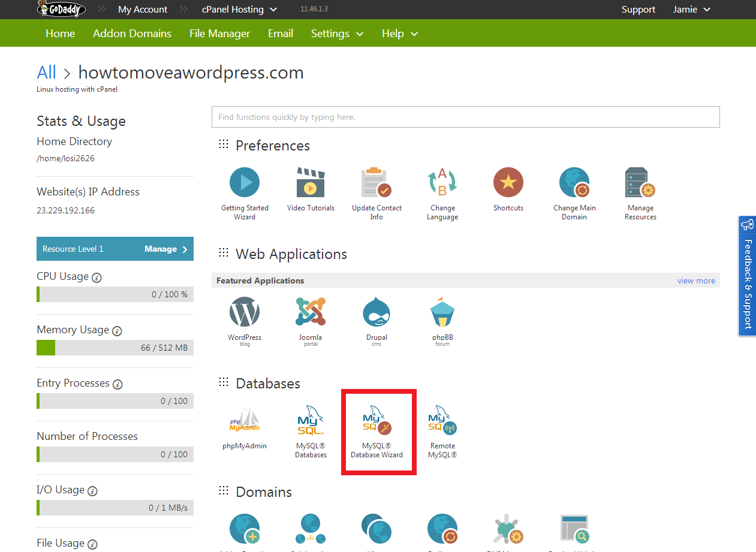The width and height of the screenshot is (756, 552).
Task: Click the I/O Usage progress bar
Action: point(115,508)
